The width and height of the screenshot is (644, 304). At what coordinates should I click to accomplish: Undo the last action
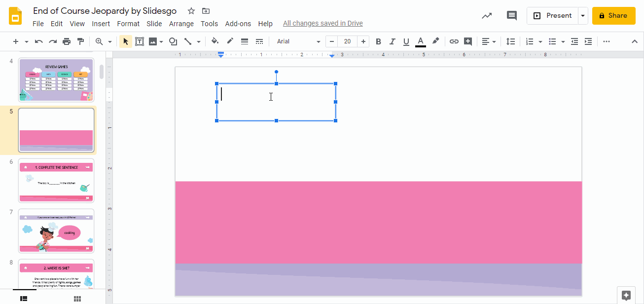click(x=38, y=41)
